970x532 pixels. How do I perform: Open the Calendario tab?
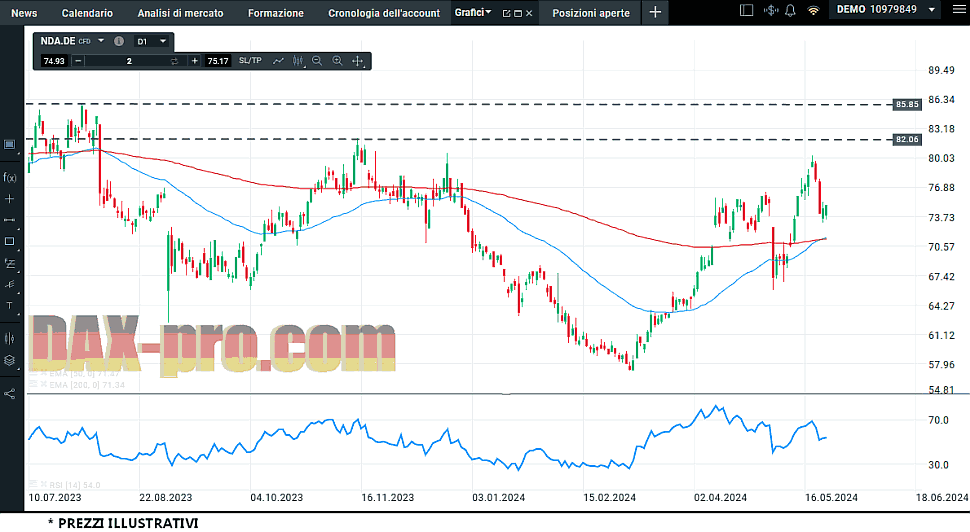87,13
